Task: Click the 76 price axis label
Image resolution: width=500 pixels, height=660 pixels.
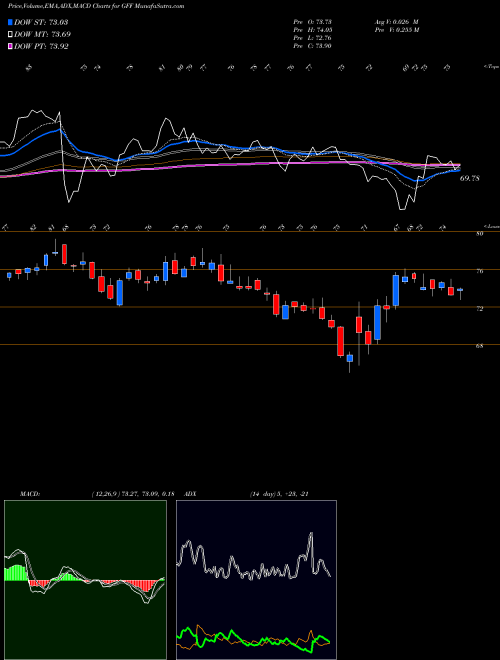Action: point(479,271)
